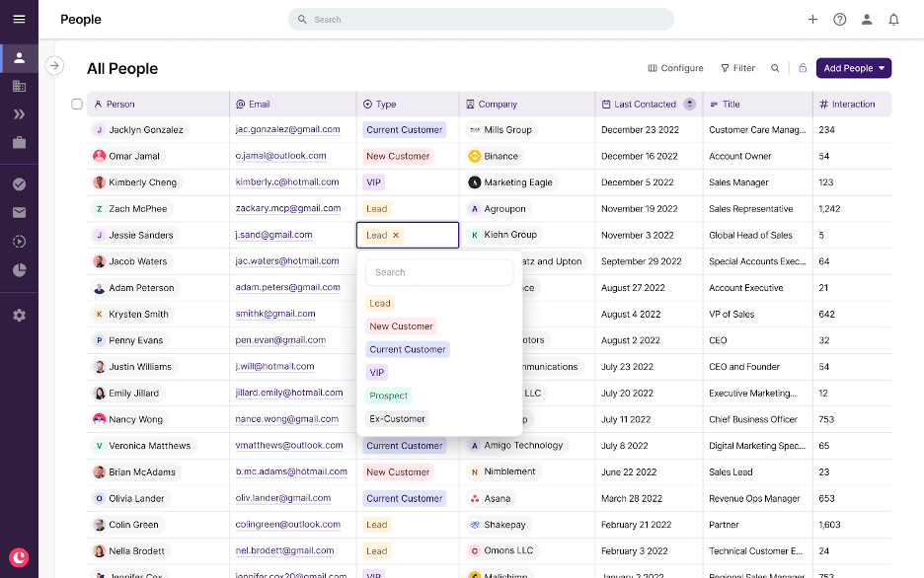The height and width of the screenshot is (578, 924).
Task: Open the Type dropdown cell for Jessie Sanders
Action: tap(407, 235)
